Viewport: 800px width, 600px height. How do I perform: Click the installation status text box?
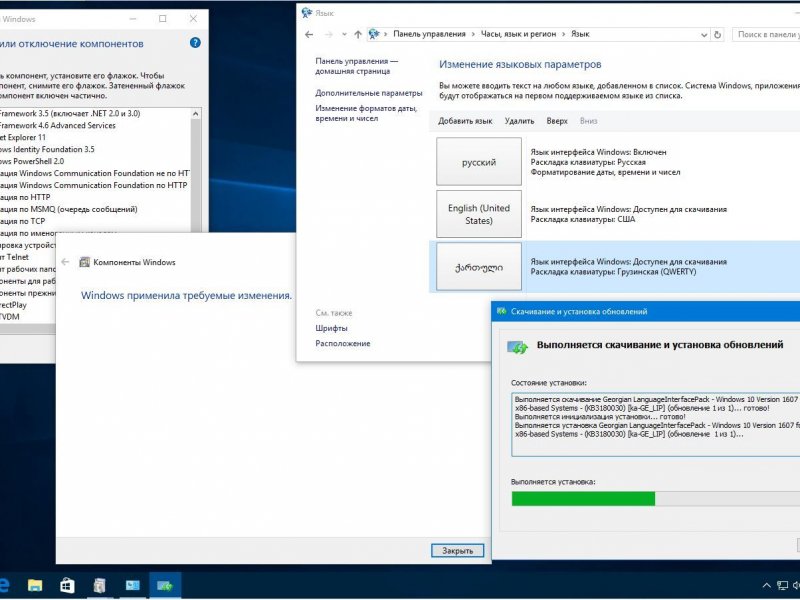click(x=656, y=424)
